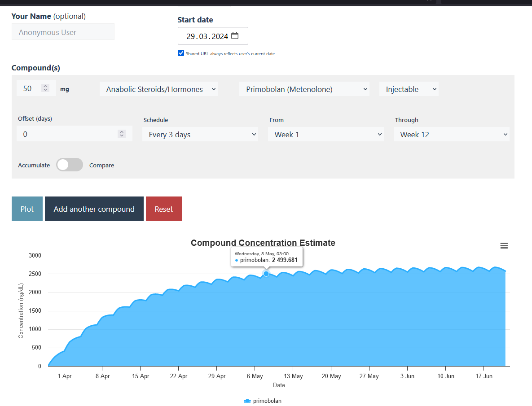The height and width of the screenshot is (406, 532).
Task: Expand the From Week 1 dropdown
Action: pos(325,135)
